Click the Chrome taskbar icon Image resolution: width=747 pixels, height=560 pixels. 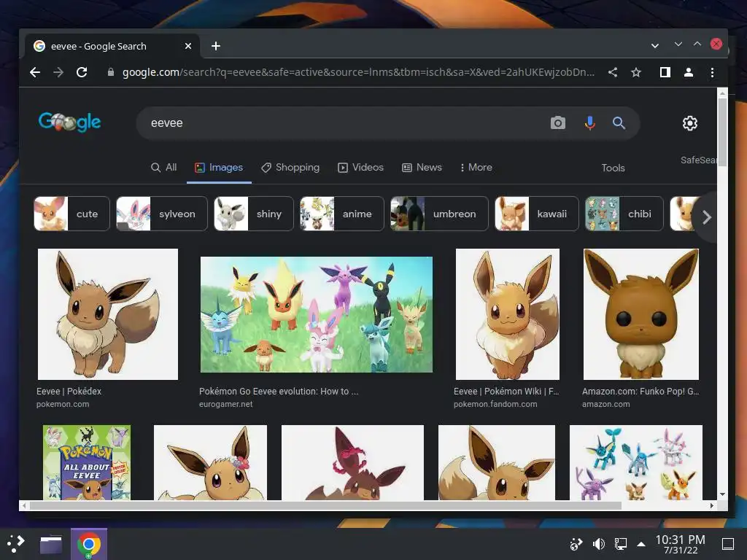tap(88, 544)
